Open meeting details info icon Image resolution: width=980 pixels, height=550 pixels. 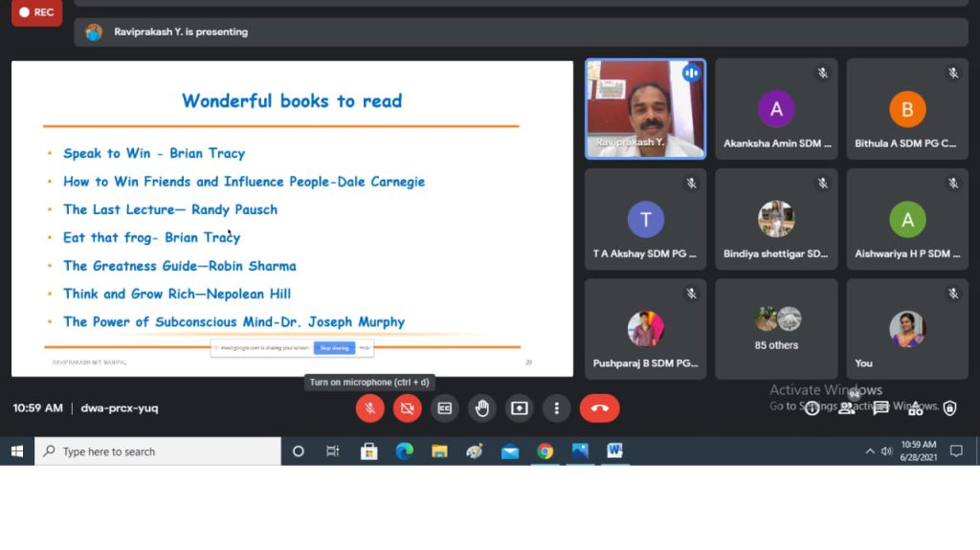pos(812,408)
